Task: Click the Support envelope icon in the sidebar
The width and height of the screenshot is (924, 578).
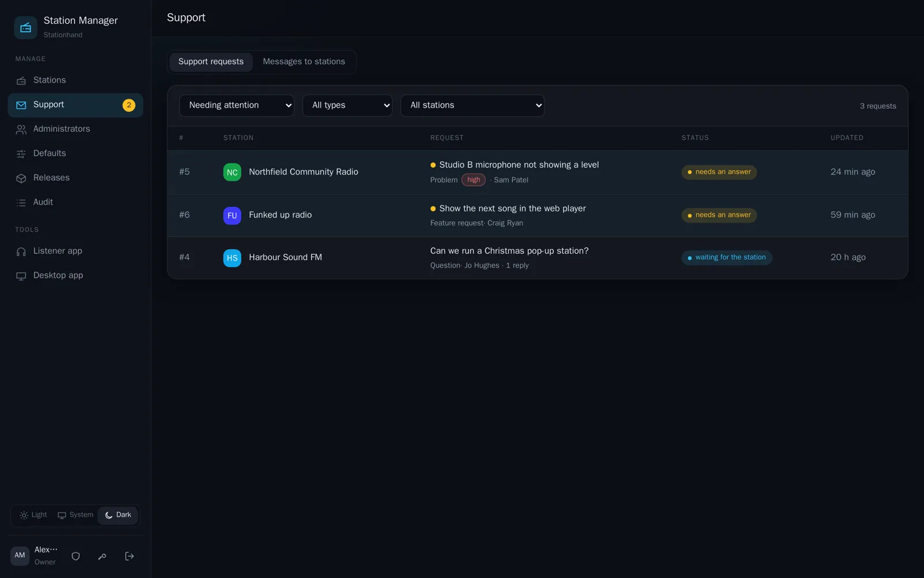Action: (x=21, y=105)
